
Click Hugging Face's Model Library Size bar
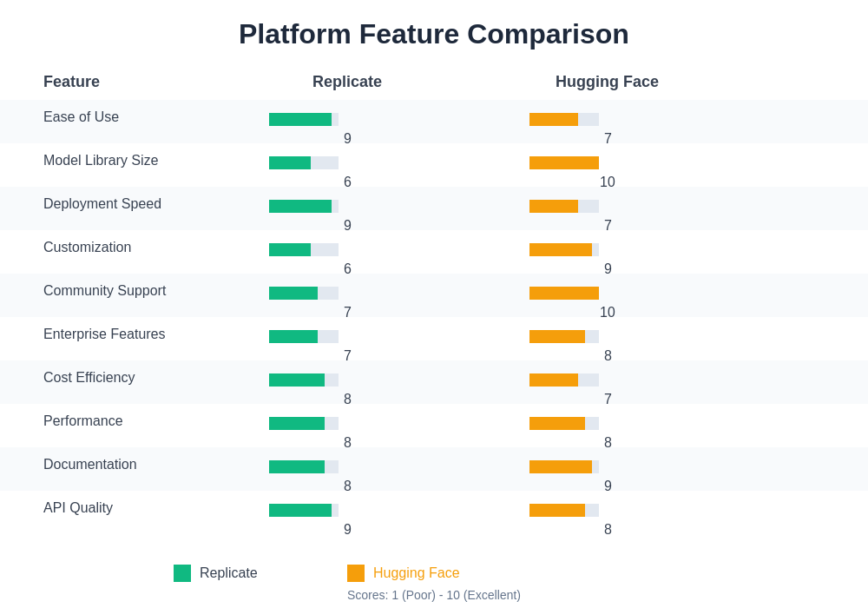pos(564,163)
